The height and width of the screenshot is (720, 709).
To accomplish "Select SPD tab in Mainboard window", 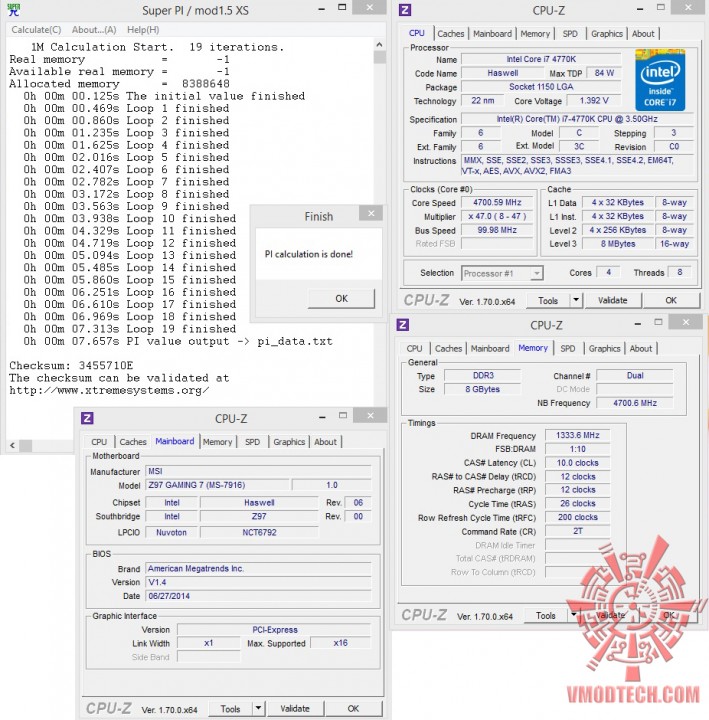I will click(x=252, y=442).
